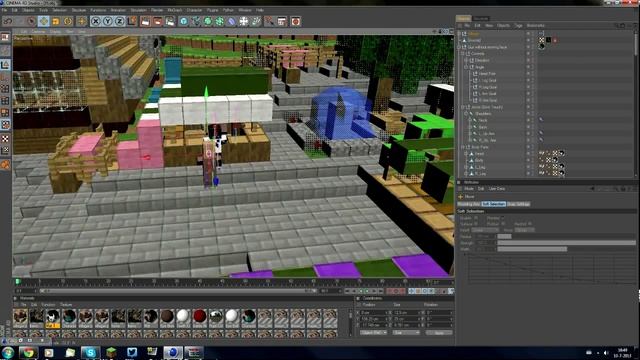Open the Character menu
640x360 pixels.
[194, 10]
